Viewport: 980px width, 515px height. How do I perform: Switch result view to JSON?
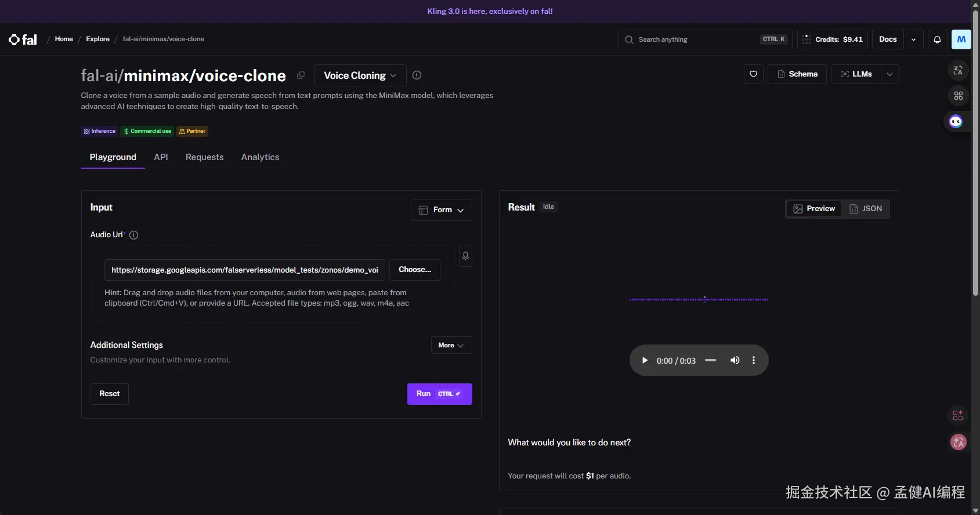(866, 209)
